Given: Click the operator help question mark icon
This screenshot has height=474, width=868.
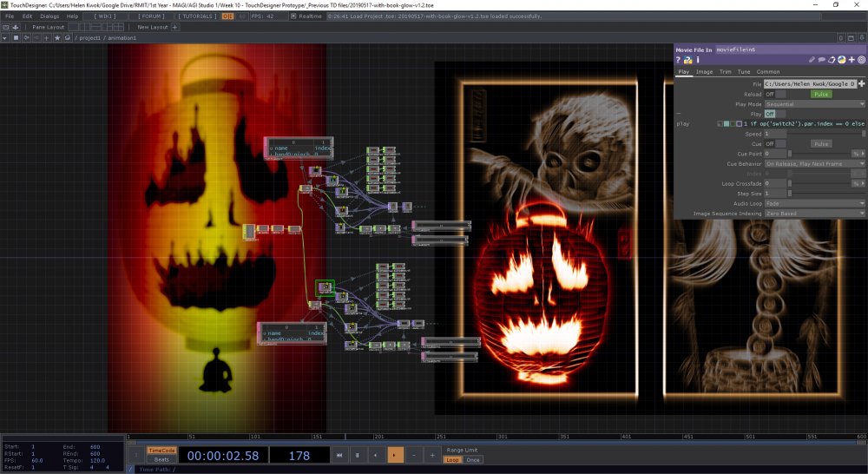Looking at the screenshot, I should pyautogui.click(x=680, y=60).
